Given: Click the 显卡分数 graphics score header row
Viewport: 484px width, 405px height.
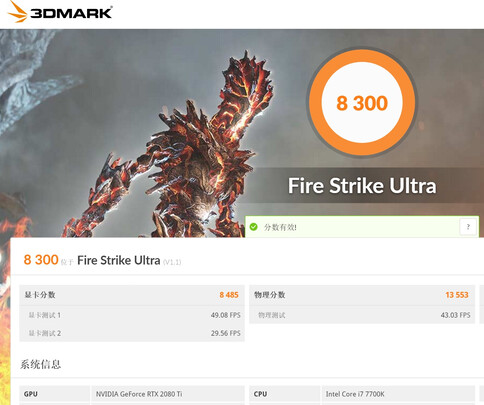Looking at the screenshot, I should point(132,295).
